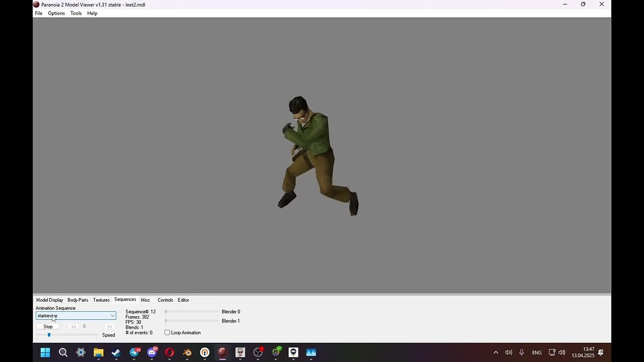The height and width of the screenshot is (362, 644).
Task: Open Blender from taskbar
Action: click(x=187, y=352)
